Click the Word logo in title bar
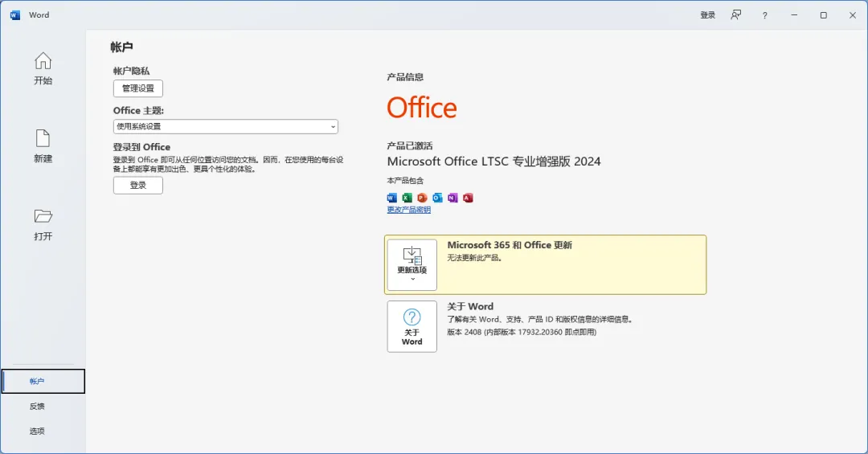868x454 pixels. 15,15
